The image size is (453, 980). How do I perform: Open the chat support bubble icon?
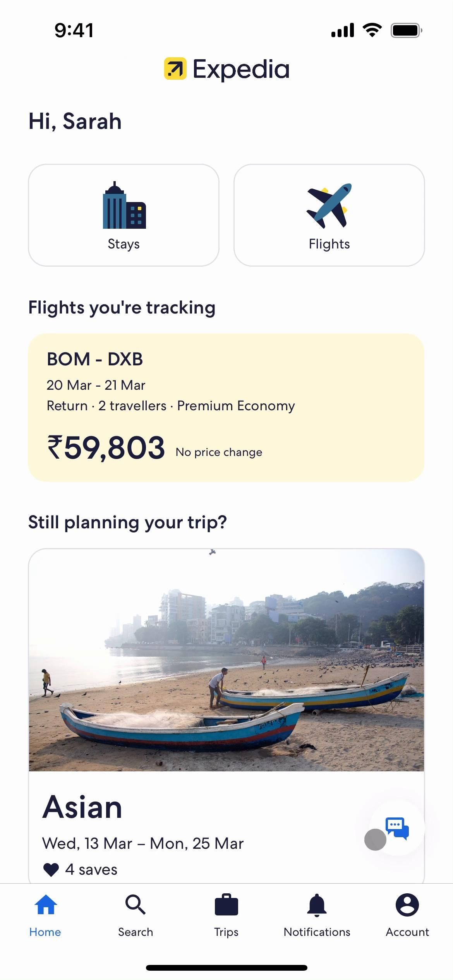point(397,828)
